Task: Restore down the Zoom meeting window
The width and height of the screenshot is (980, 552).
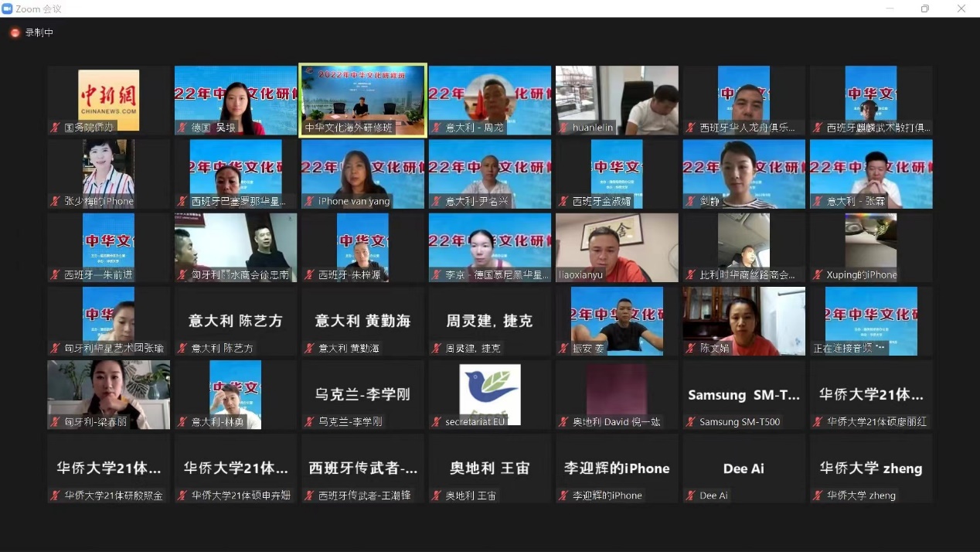Action: coord(924,9)
